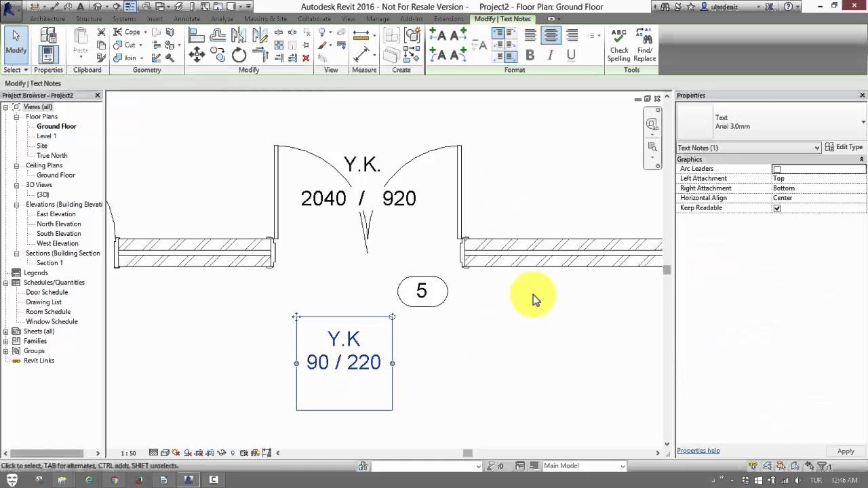Expand the Families tree node
The image size is (868, 488).
pos(6,341)
